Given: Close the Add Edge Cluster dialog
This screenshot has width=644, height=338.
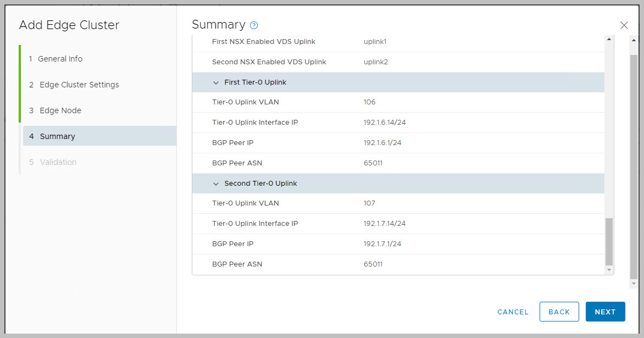Looking at the screenshot, I should pos(624,25).
